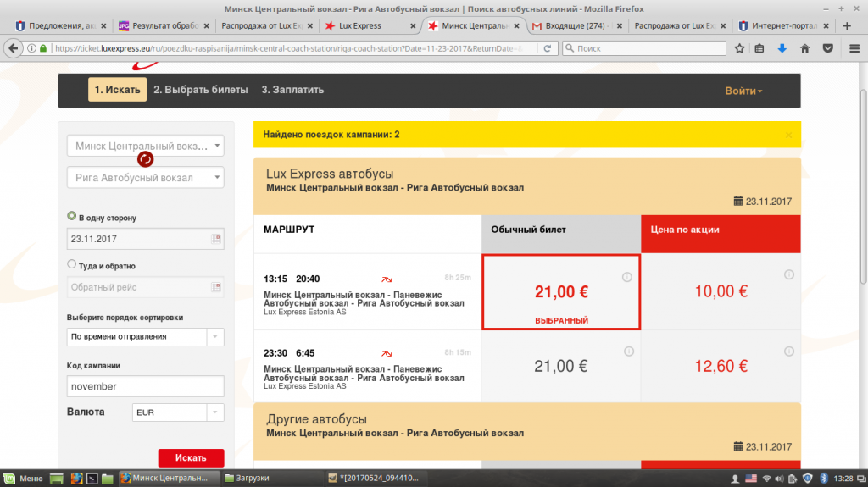Screen dimensions: 868x487
Task: Click info icon on selected 21,00 € ticket
Action: tap(626, 277)
